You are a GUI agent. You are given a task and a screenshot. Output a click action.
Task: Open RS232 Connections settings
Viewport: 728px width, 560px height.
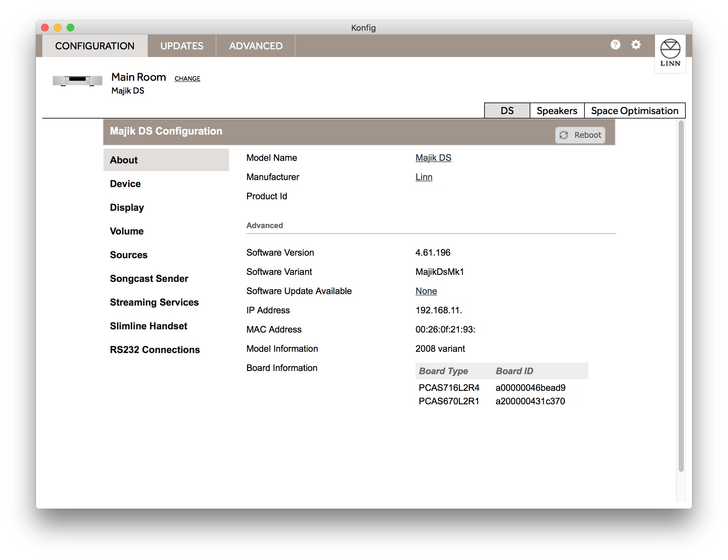155,349
